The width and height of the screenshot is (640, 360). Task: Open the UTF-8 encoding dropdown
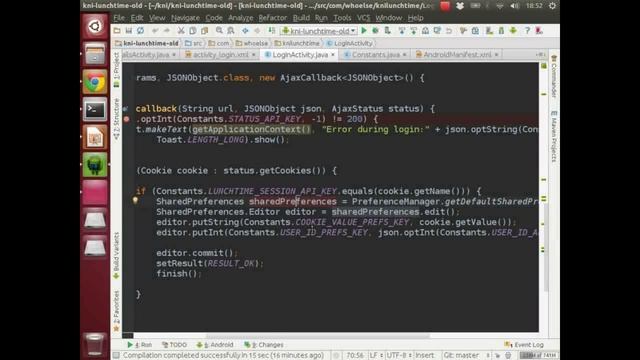(399, 356)
